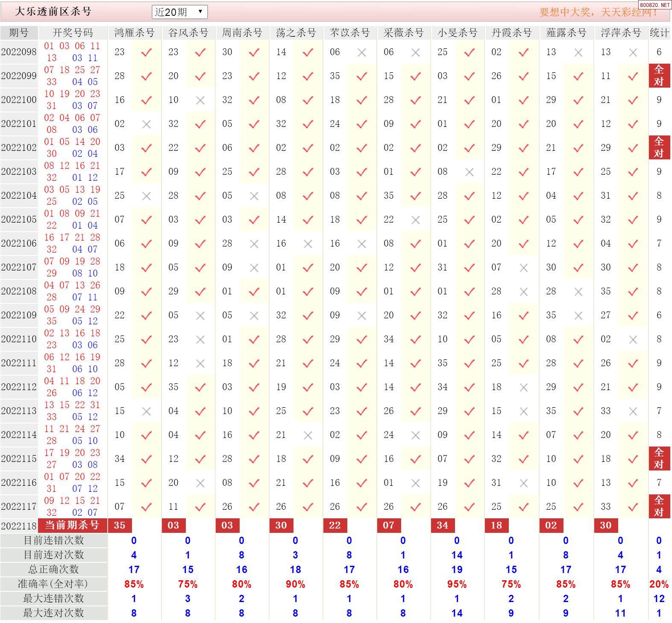This screenshot has height=623, width=672.
Task: Click the 蓷露杀号 column header
Action: pos(566,33)
